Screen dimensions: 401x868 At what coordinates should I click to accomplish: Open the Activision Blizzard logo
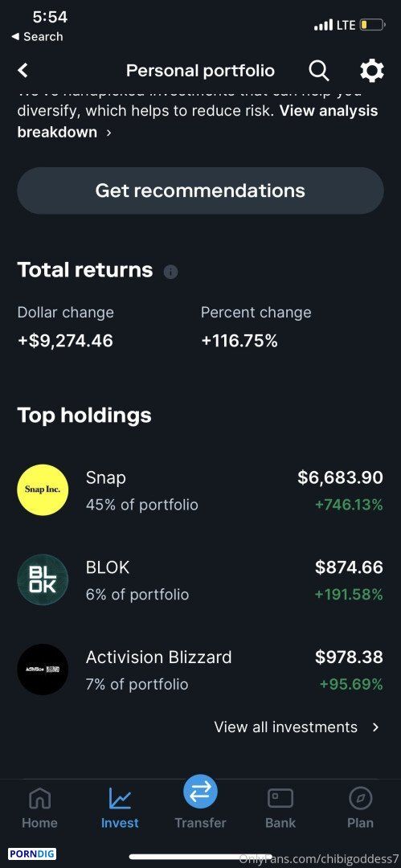(x=43, y=669)
